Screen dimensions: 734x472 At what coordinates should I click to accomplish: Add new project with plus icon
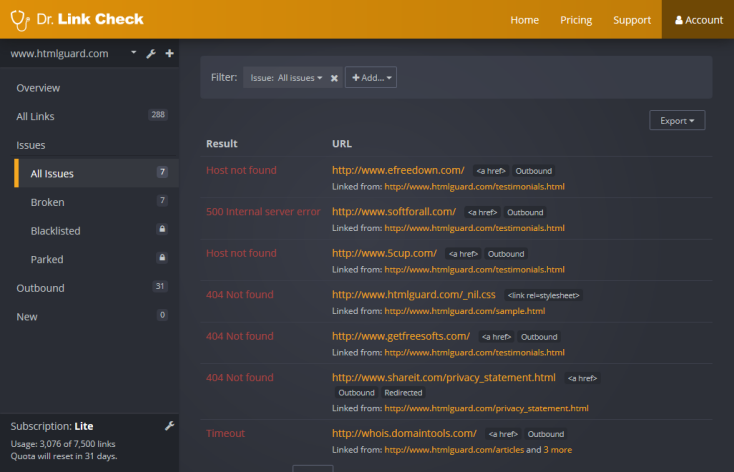[x=169, y=53]
